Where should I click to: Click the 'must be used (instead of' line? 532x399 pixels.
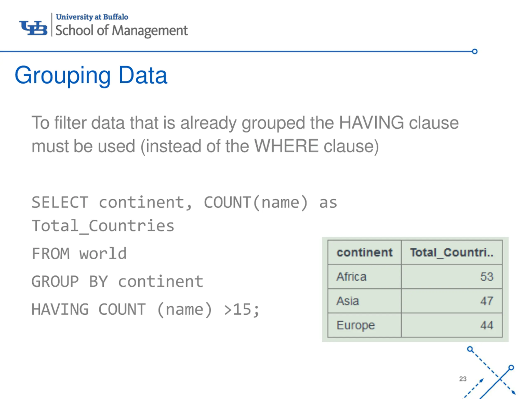[205, 146]
